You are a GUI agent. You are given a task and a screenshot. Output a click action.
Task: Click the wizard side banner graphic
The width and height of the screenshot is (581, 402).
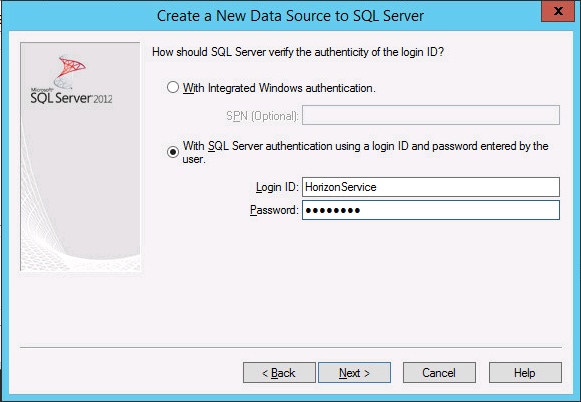click(80, 156)
